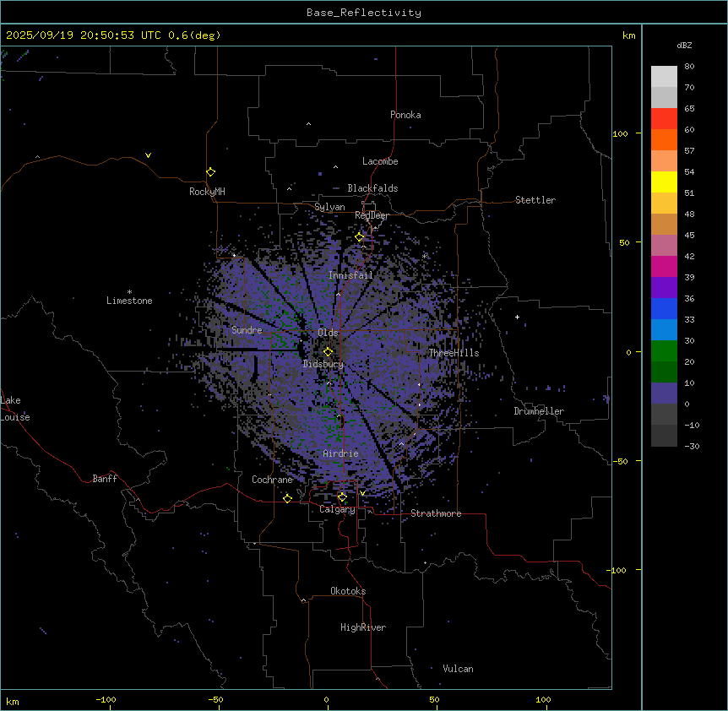Screen dimensions: 728x711
Task: Pick the red swatch in the dBZ legend
Action: pos(664,118)
